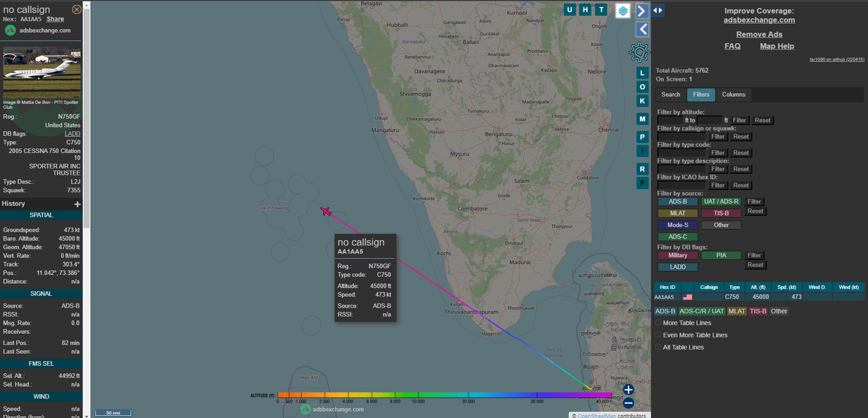Check More Table Lines
This screenshot has width=868, height=418.
(658, 323)
